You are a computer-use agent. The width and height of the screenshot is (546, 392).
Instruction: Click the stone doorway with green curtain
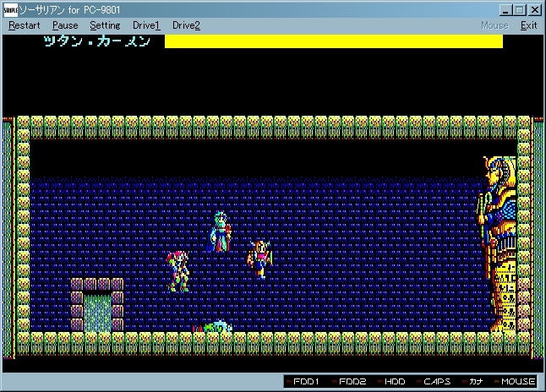[97, 305]
